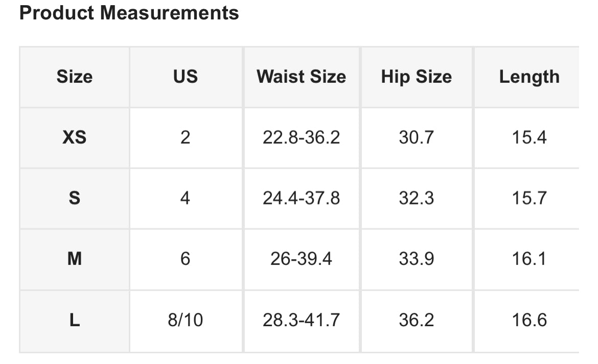Click the 8/10 US size cell
The width and height of the screenshot is (598, 364).
tap(186, 320)
